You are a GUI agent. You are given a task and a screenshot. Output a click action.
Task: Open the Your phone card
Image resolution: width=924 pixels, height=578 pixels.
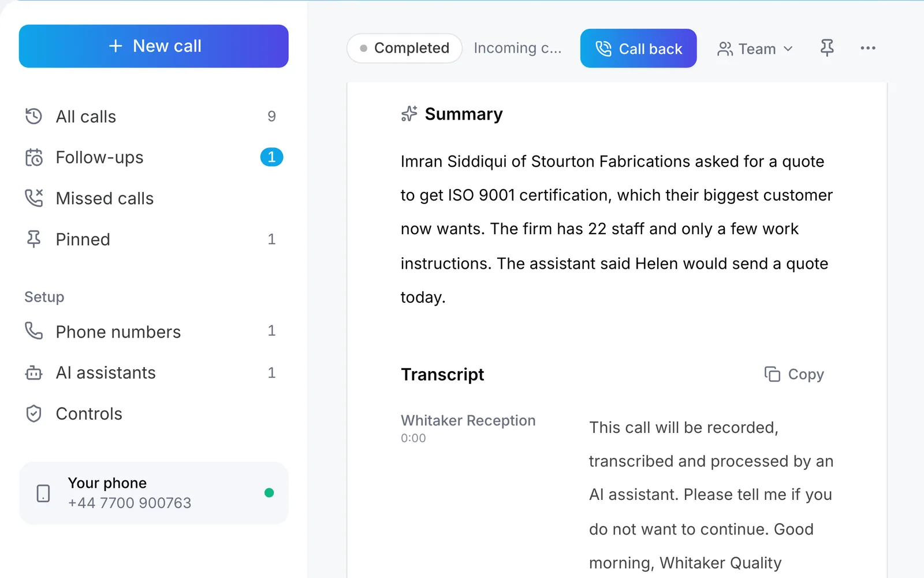[154, 493]
